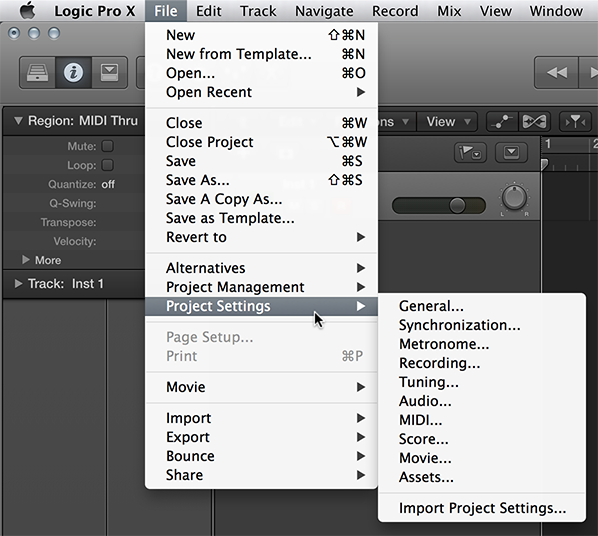
Task: Toggle the automation curve icon
Action: tap(502, 122)
